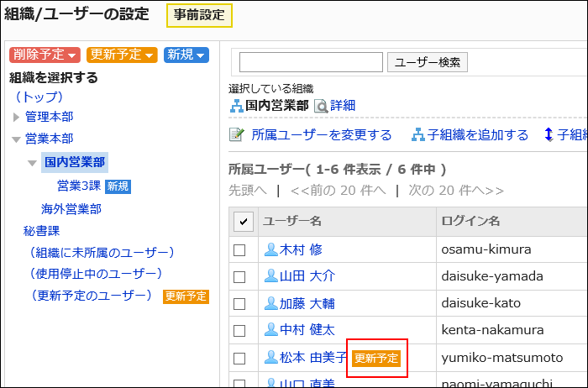
Task: Check the box for 山田 大介
Action: [x=239, y=277]
